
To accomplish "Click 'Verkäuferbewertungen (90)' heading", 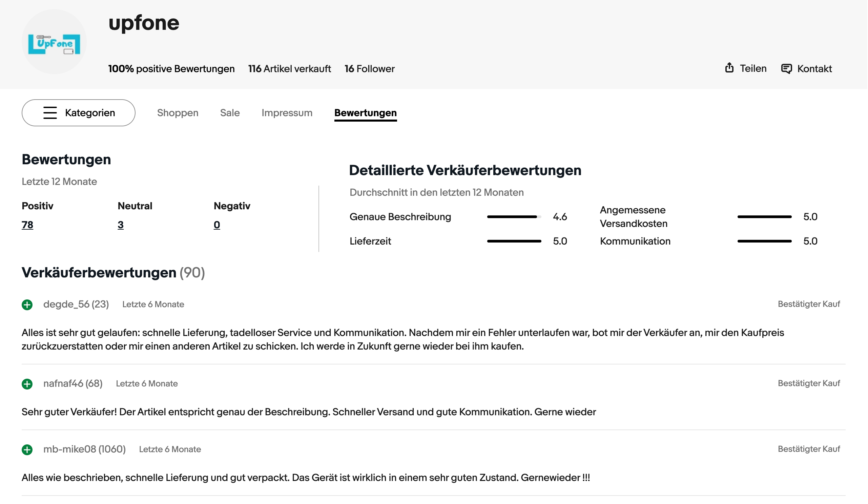I will [113, 273].
